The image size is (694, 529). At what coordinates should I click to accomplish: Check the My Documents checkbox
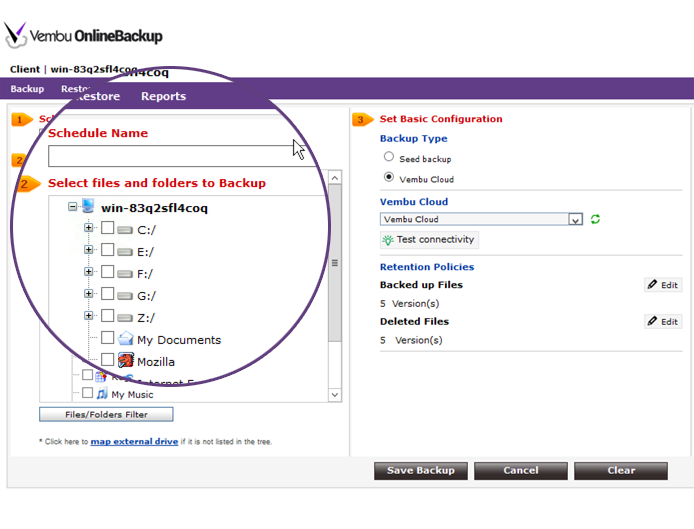tap(108, 337)
